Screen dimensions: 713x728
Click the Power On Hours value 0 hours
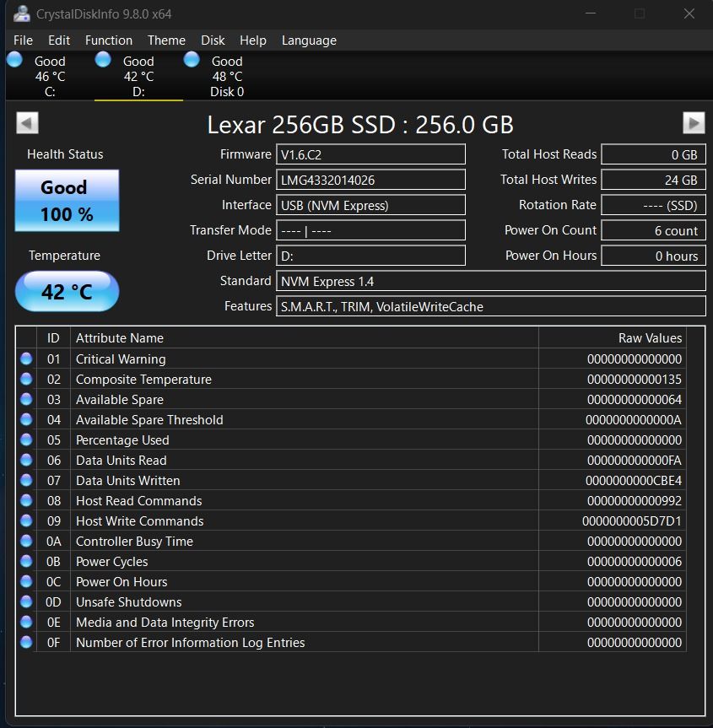654,256
